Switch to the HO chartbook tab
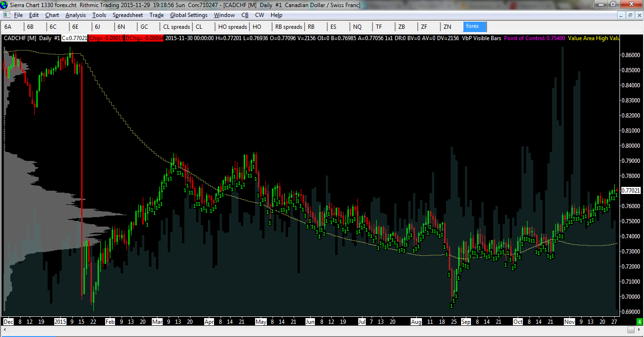 click(x=261, y=27)
